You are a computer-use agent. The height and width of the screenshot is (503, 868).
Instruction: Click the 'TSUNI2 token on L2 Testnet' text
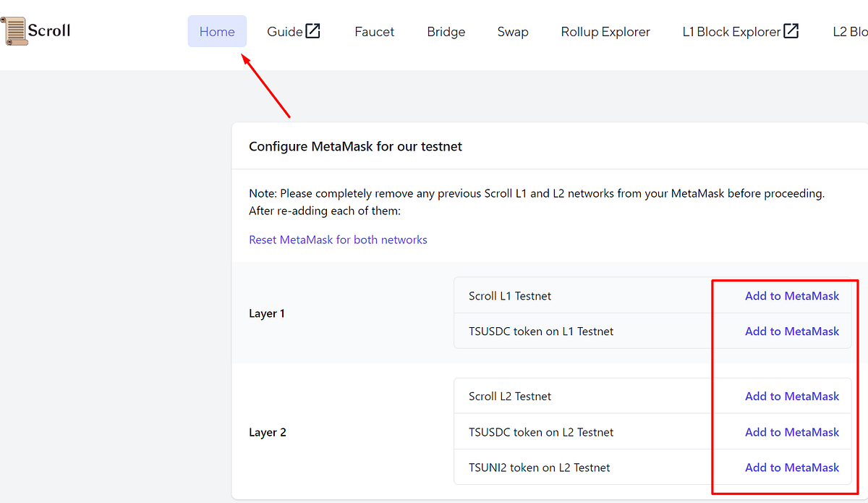(x=540, y=468)
